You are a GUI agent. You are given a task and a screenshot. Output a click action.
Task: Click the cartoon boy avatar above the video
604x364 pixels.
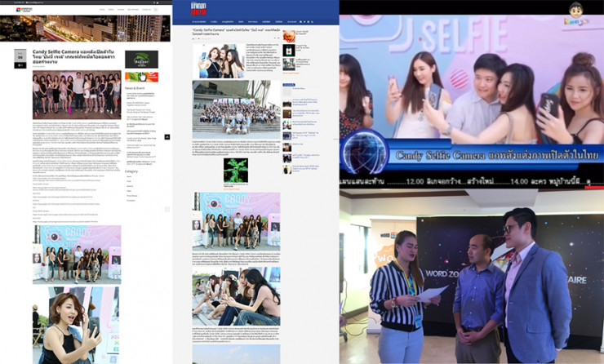[x=575, y=11]
